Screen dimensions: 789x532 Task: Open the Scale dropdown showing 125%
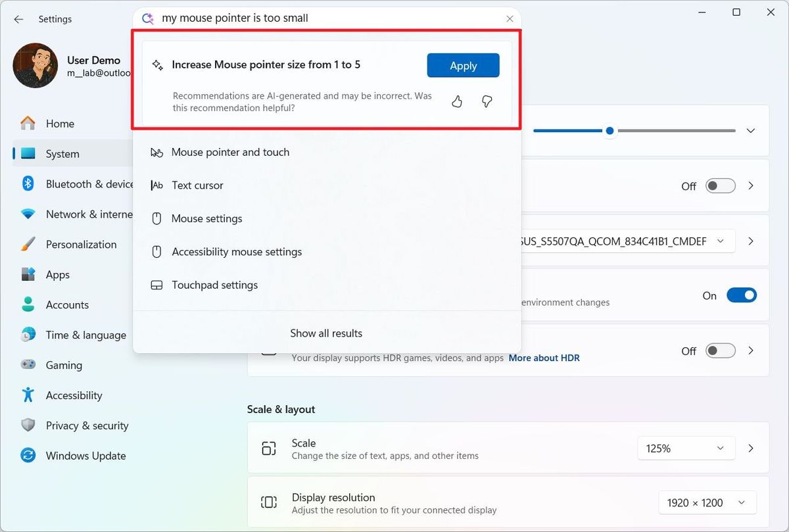click(686, 448)
